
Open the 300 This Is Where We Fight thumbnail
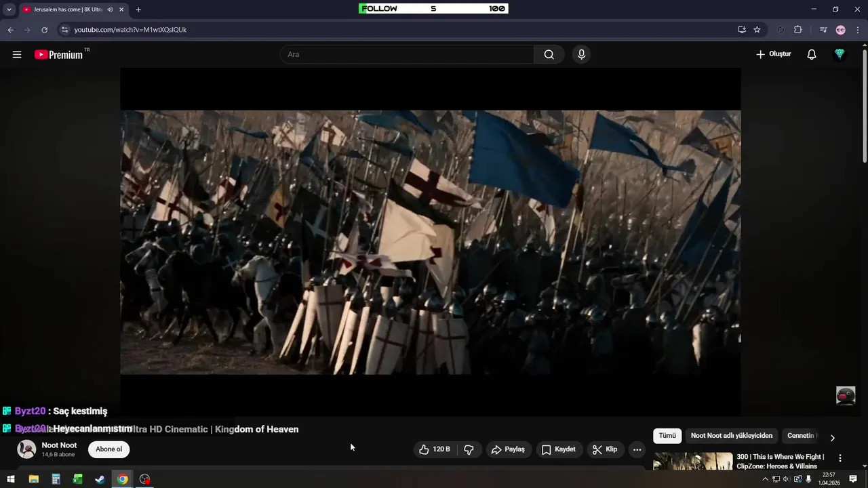(x=692, y=461)
